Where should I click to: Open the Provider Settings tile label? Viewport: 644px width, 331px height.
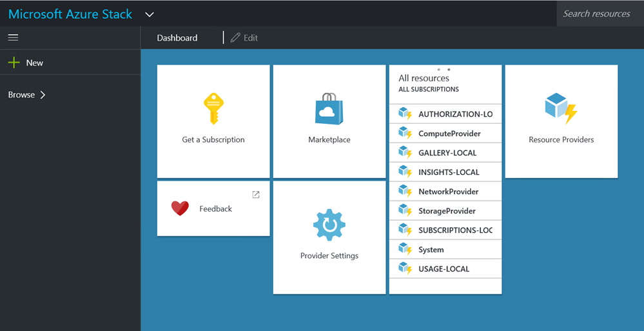(329, 256)
